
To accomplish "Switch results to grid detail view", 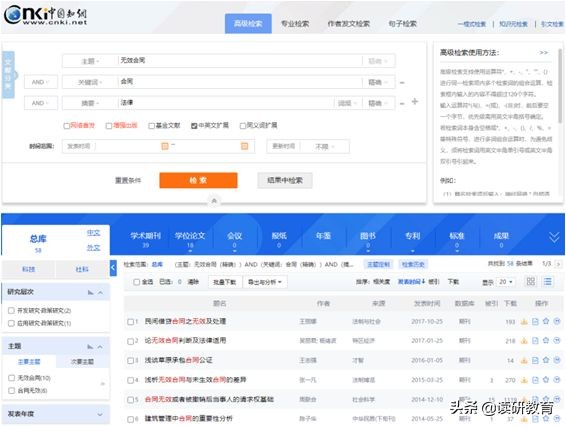I will click(531, 282).
